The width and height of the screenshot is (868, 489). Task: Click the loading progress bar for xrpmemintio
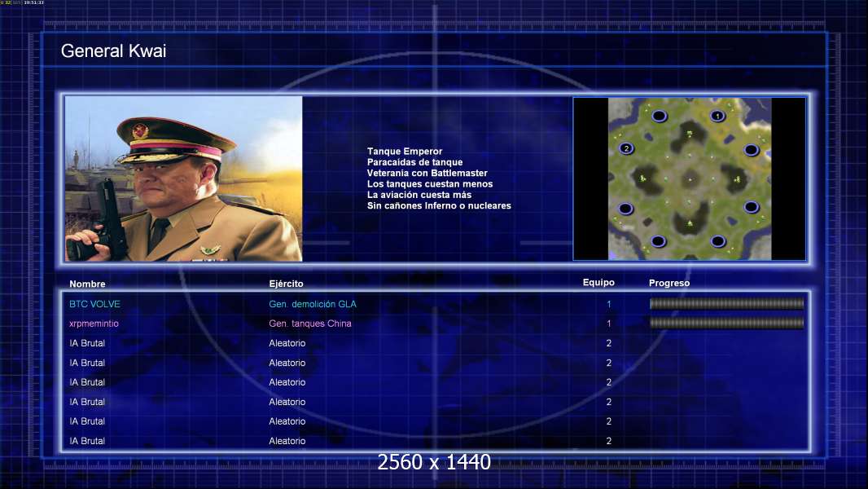726,323
